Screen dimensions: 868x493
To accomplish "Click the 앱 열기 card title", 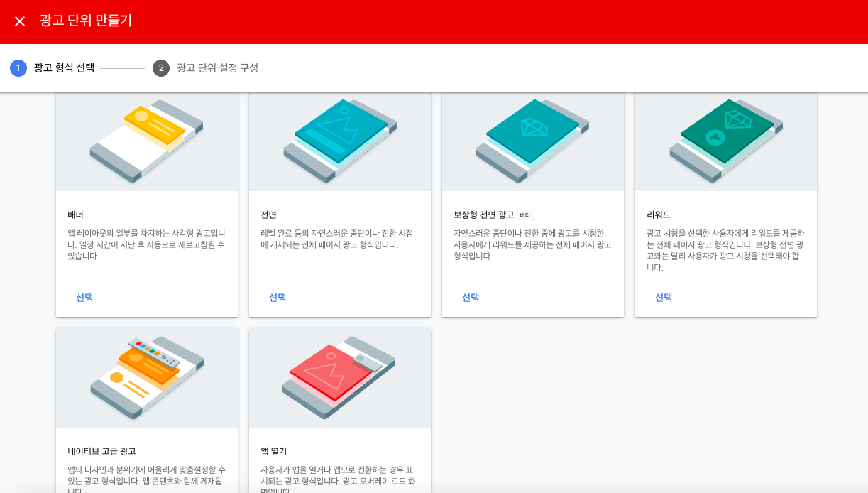I will point(273,451).
